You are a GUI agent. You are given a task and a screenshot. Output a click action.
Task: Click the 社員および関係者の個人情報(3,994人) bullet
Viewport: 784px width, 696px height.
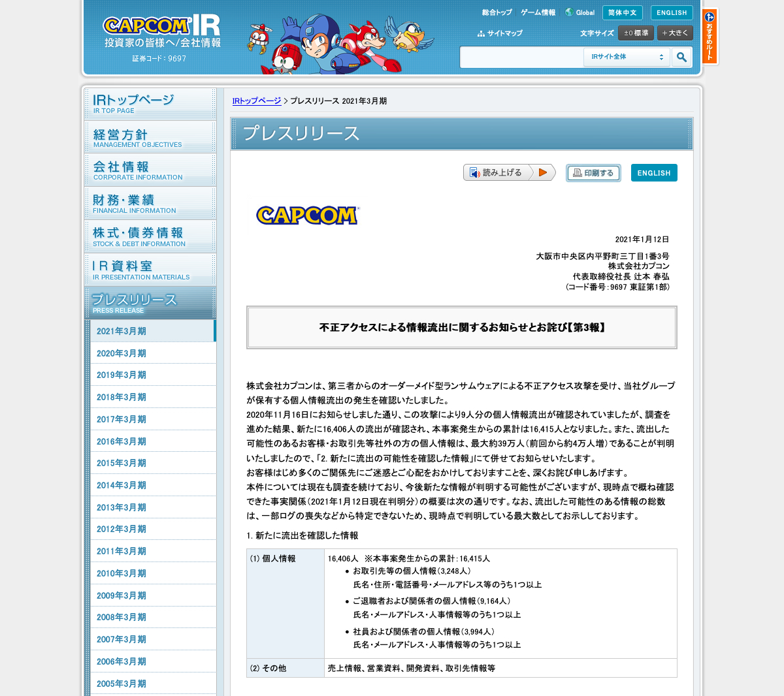[423, 632]
